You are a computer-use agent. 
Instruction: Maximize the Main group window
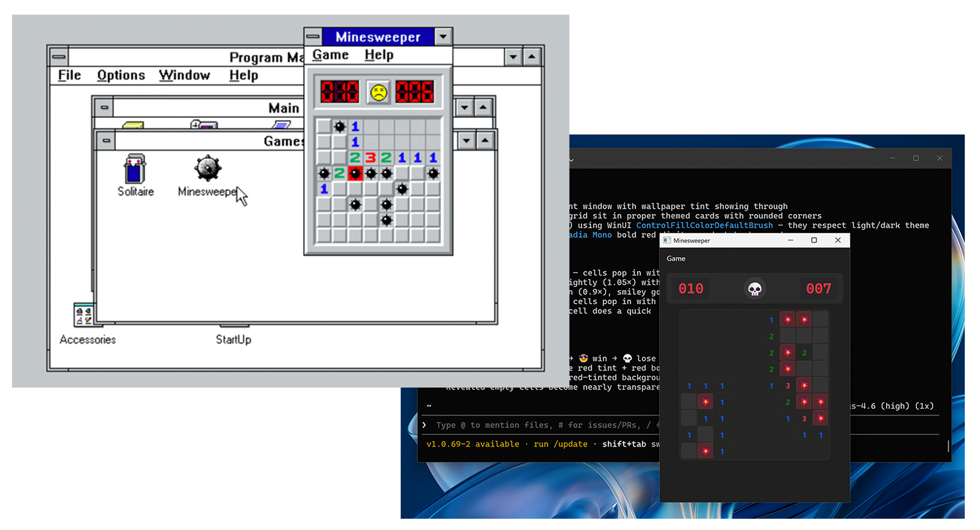485,107
